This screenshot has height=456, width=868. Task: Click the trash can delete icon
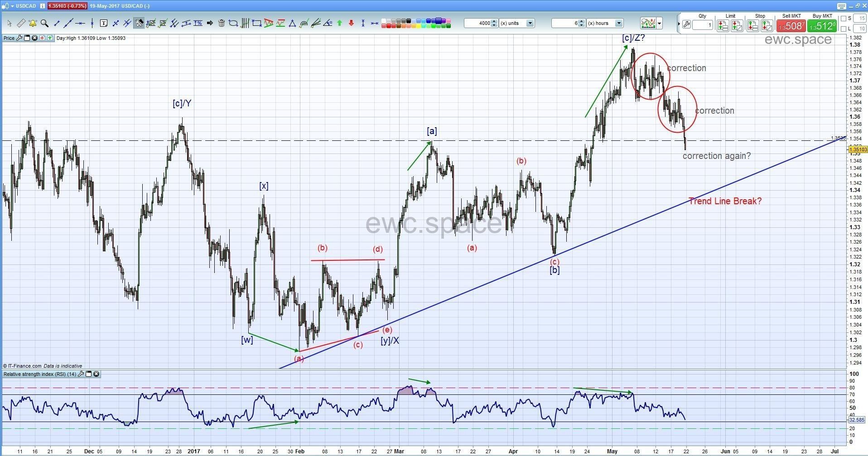tap(222, 23)
